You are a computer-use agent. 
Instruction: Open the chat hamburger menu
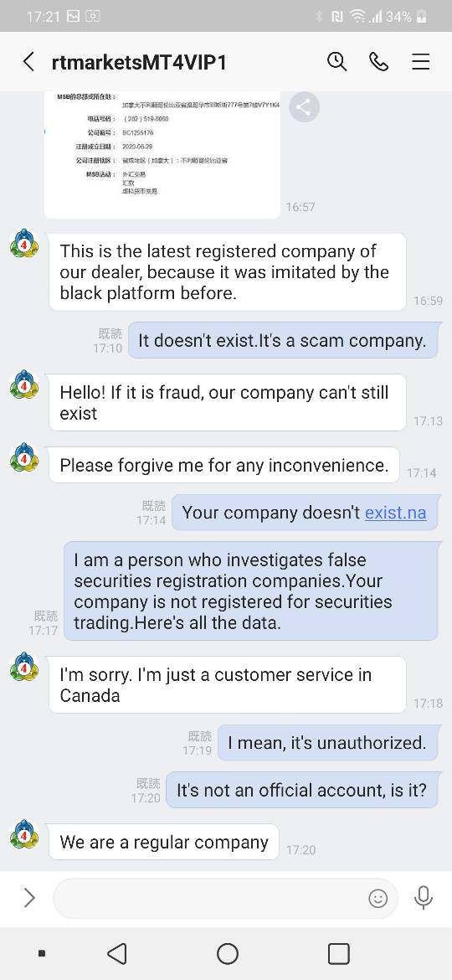tap(421, 62)
